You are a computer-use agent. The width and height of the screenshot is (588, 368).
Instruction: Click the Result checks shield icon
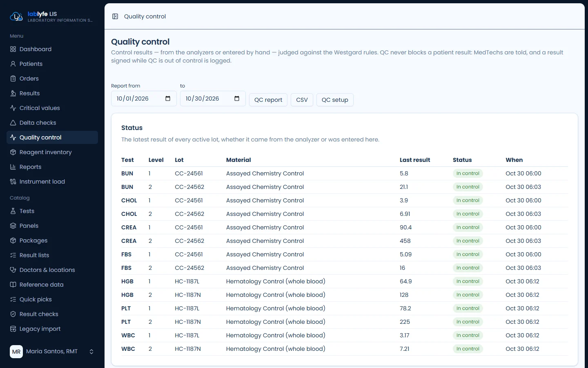coord(13,314)
